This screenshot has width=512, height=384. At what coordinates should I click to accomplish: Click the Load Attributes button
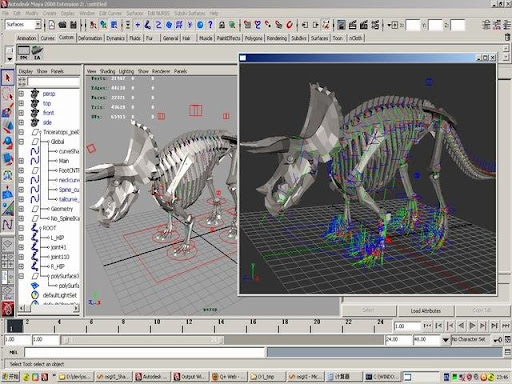point(426,311)
